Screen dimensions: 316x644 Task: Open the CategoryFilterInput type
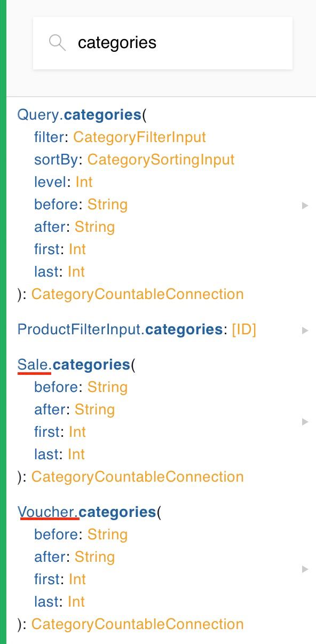click(x=139, y=137)
